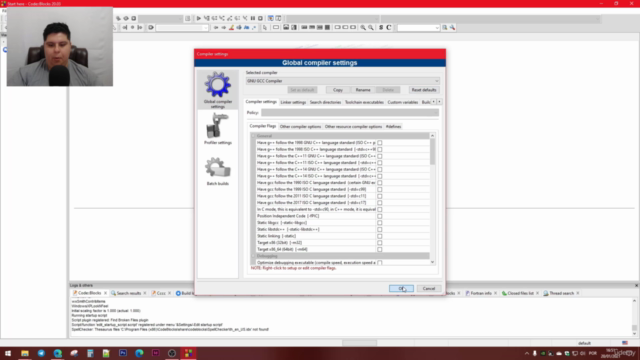This screenshot has width=640, height=360.
Task: Click the highlight pencil toolbar icon
Action: click(x=231, y=27)
